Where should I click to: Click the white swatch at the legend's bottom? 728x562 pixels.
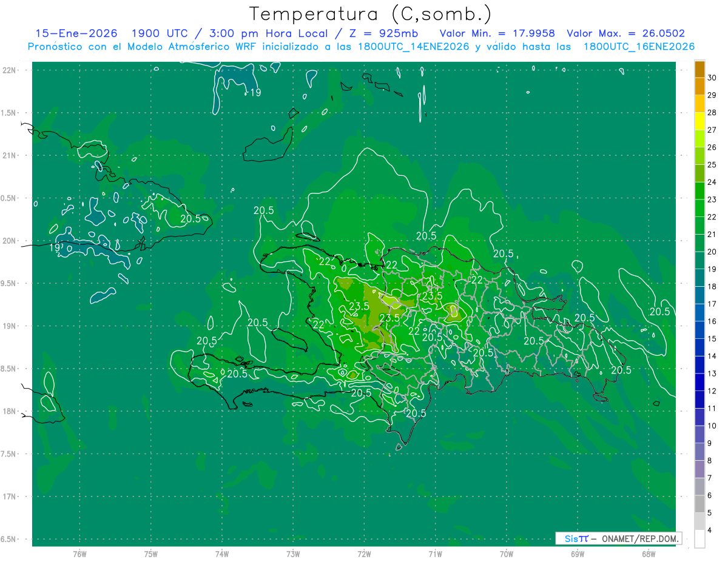pos(699,539)
